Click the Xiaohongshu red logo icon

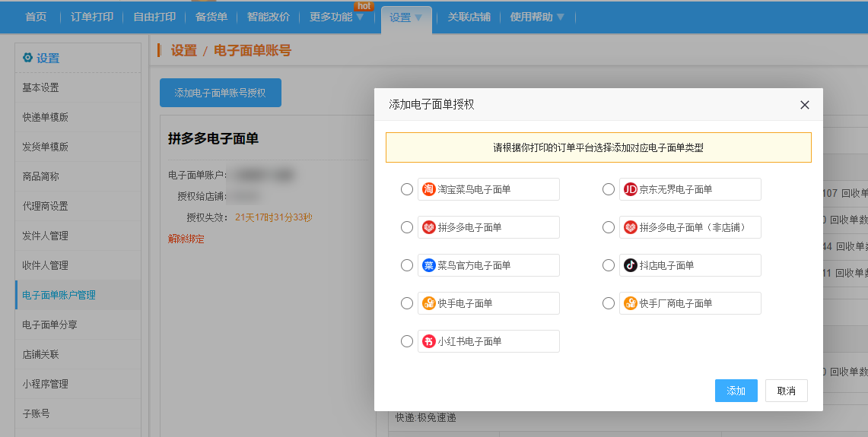pos(429,341)
